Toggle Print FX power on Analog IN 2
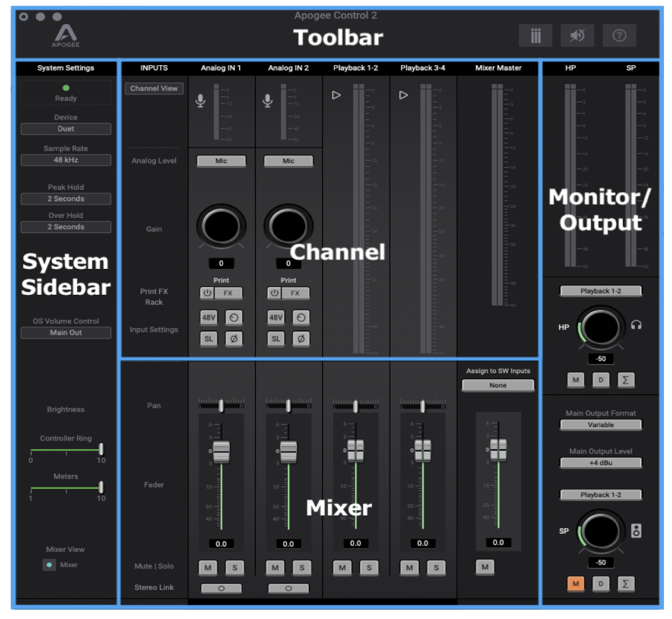 tap(275, 293)
